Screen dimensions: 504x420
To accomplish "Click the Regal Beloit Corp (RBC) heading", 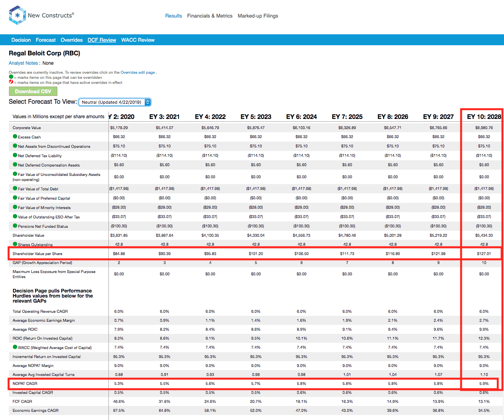I will tap(44, 53).
